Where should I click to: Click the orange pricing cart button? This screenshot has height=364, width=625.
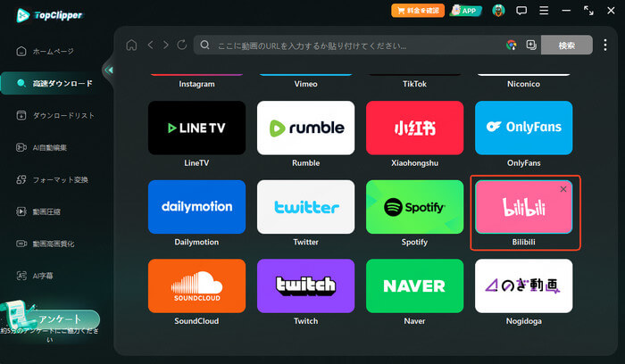pos(418,11)
